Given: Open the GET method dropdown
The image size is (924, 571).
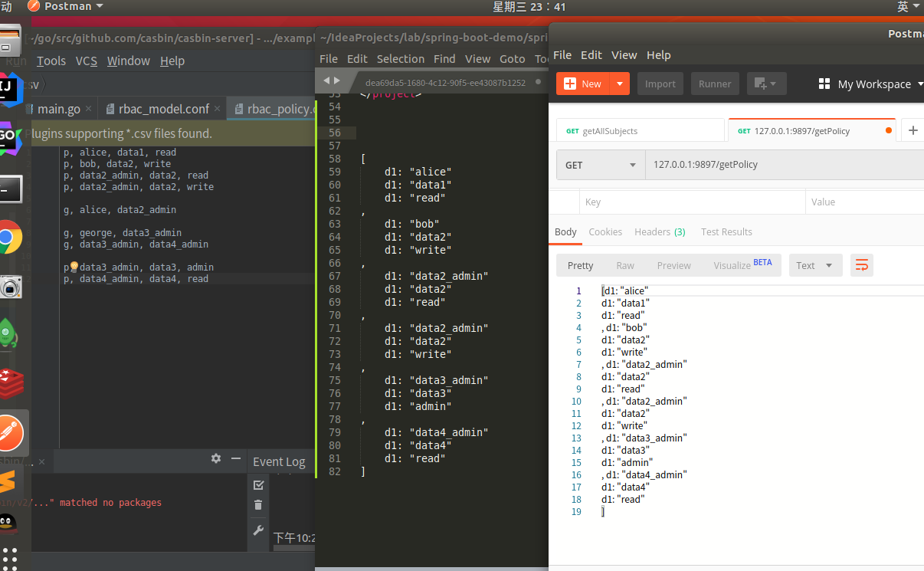Looking at the screenshot, I should pos(601,165).
